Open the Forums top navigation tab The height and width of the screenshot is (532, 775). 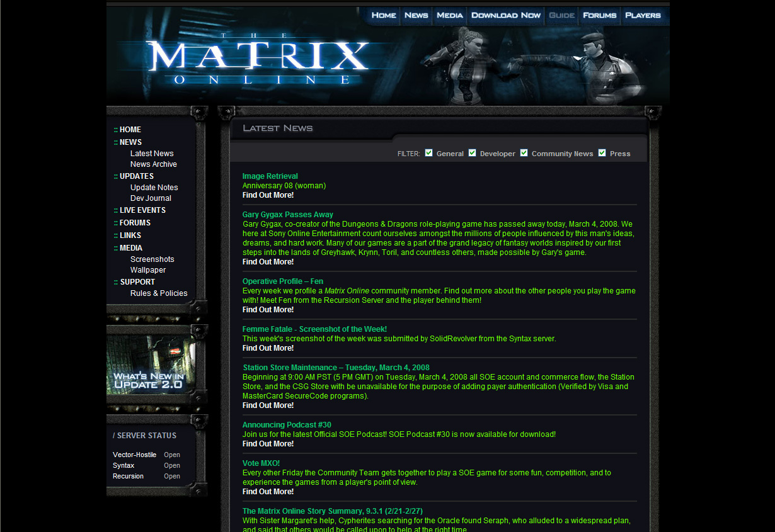pyautogui.click(x=599, y=16)
